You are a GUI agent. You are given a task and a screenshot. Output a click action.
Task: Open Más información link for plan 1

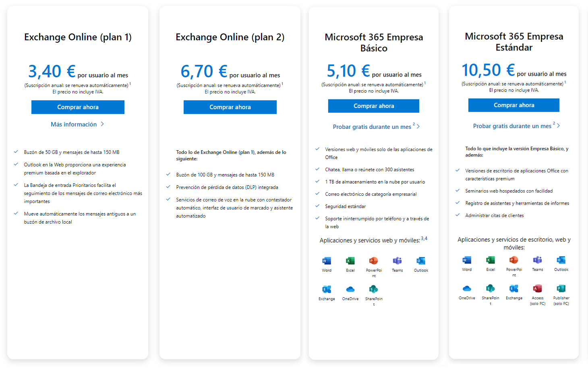point(74,124)
